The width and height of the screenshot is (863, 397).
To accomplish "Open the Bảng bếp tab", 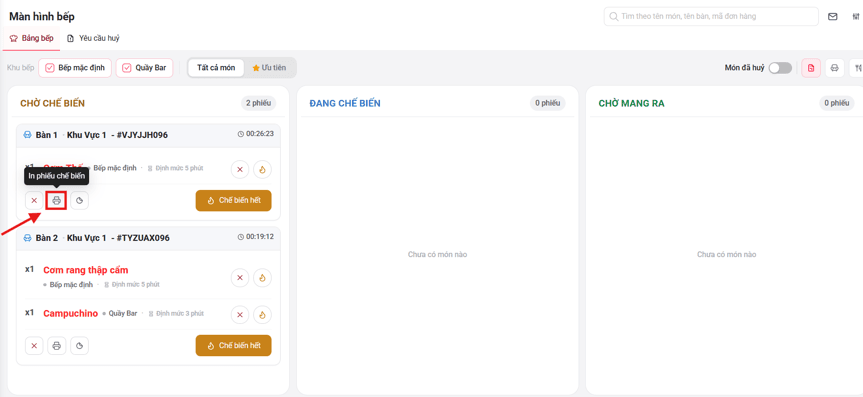I will coord(32,39).
